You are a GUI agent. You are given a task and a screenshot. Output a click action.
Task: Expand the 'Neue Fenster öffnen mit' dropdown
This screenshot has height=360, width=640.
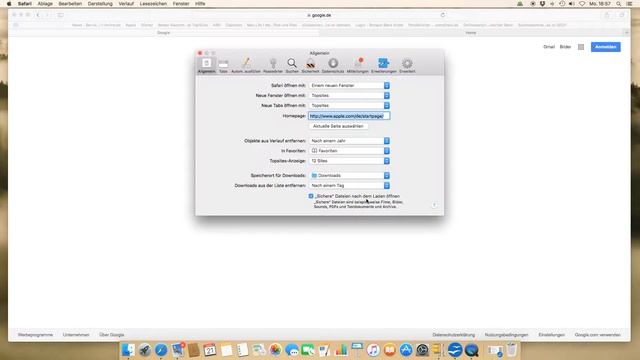(x=349, y=96)
